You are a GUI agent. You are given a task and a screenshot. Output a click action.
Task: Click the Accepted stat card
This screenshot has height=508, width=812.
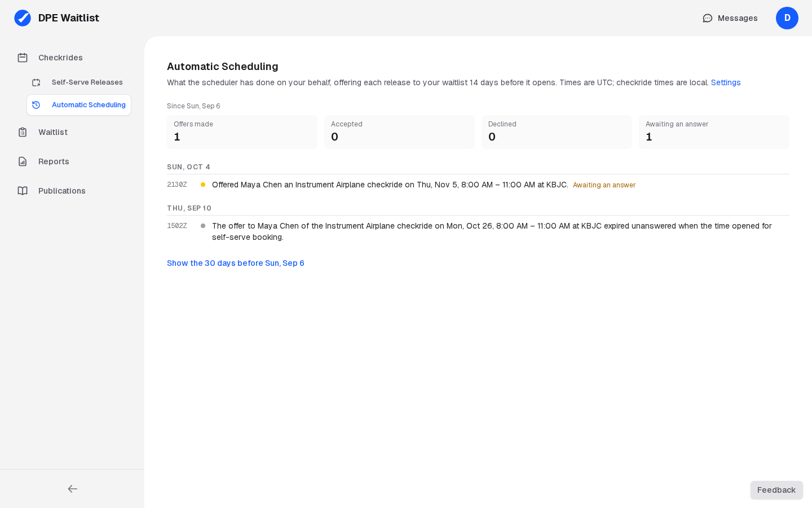click(x=399, y=132)
